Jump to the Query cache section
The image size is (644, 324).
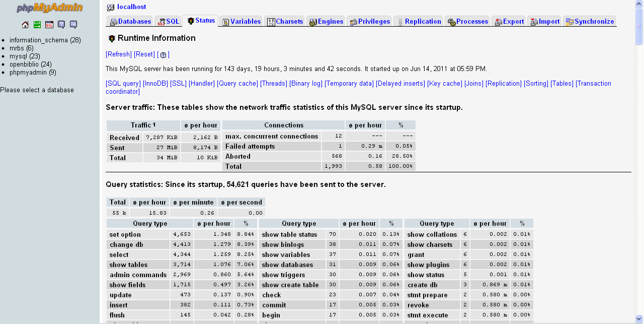(x=237, y=84)
